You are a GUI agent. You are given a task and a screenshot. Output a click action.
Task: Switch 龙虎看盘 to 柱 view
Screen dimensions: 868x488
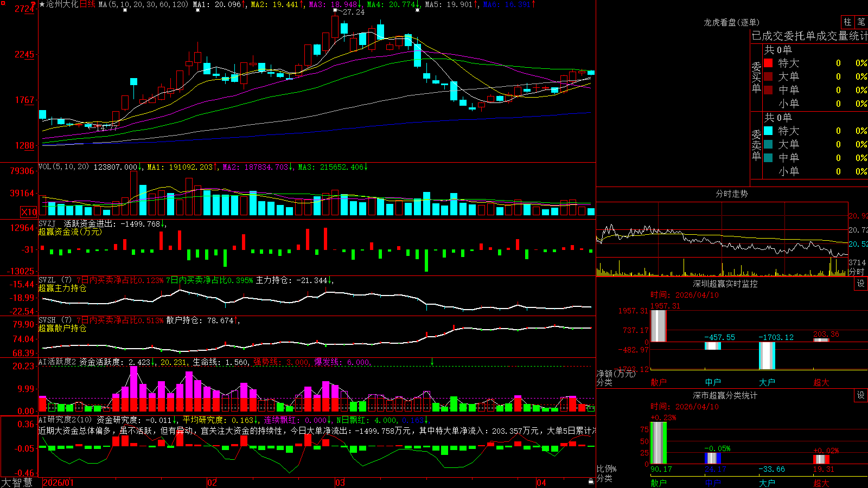[x=847, y=22]
